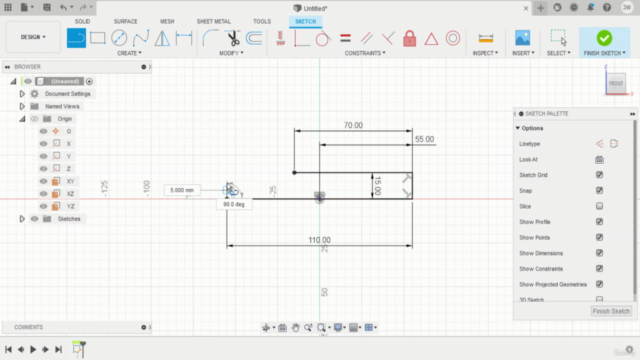Collapse the Origin folder node
The height and width of the screenshot is (360, 640).
22,119
